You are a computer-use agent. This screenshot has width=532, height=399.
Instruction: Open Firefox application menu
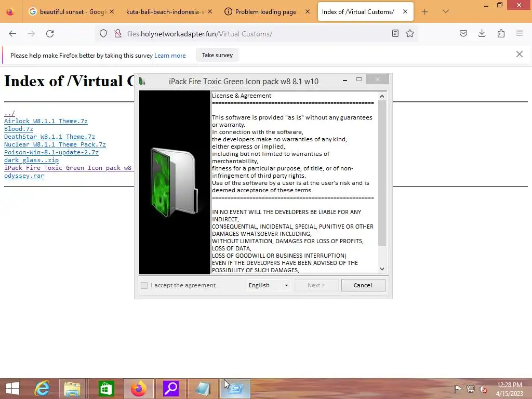[x=520, y=34]
